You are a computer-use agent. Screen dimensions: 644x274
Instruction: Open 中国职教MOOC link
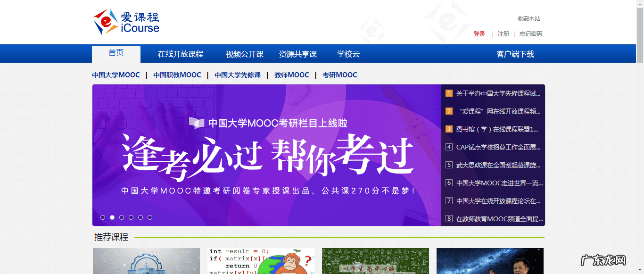pos(177,75)
